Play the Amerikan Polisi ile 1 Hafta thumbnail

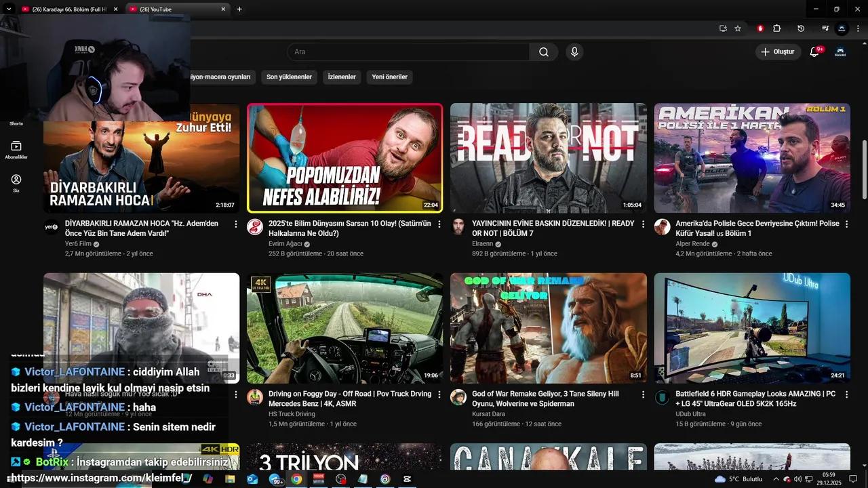(x=752, y=158)
